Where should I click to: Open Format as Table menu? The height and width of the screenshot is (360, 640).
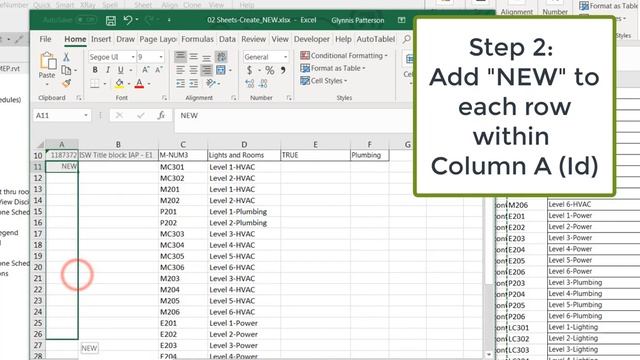click(333, 68)
